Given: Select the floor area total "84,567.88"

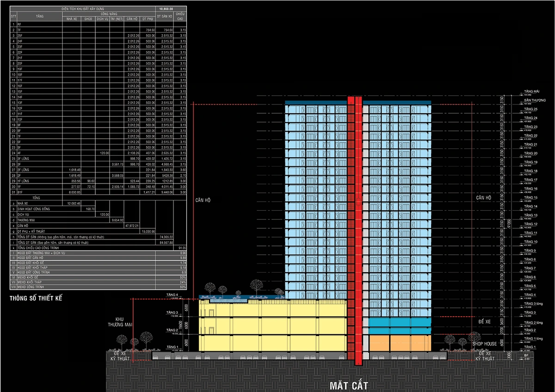Looking at the screenshot, I should click(x=166, y=242).
